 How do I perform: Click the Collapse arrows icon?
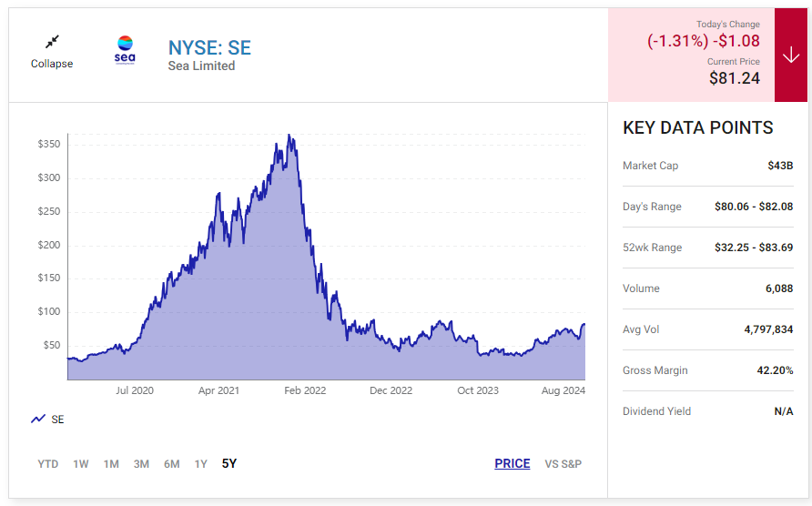[x=52, y=42]
